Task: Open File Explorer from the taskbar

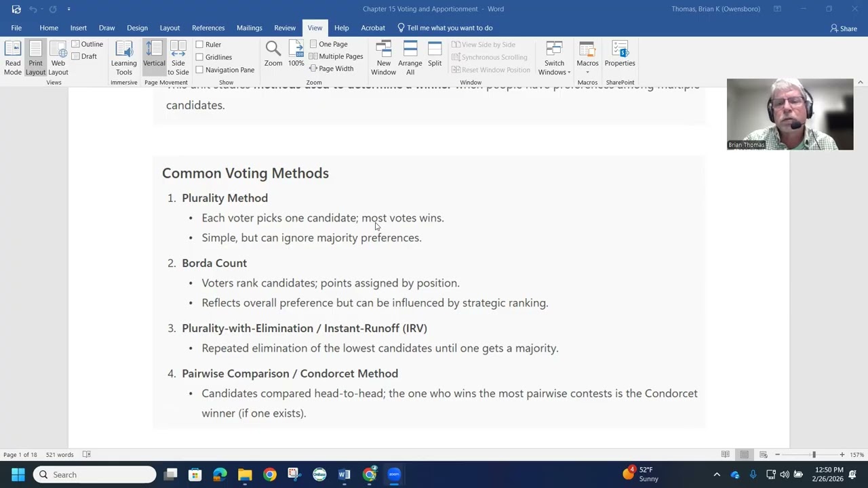Action: pos(245,474)
